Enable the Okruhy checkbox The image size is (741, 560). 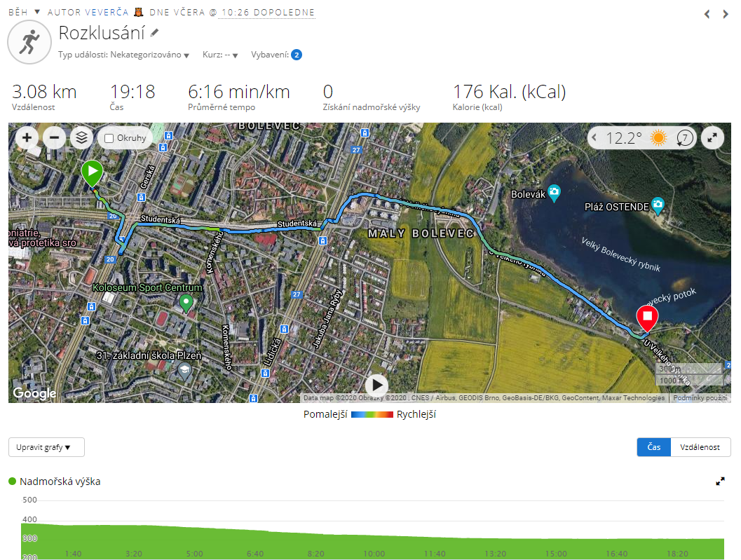click(109, 138)
